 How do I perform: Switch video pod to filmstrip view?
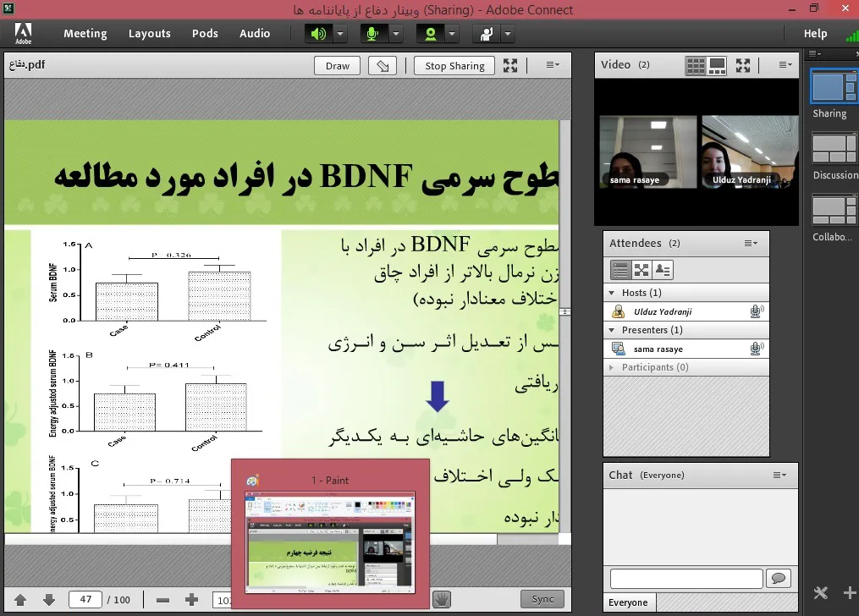click(717, 66)
